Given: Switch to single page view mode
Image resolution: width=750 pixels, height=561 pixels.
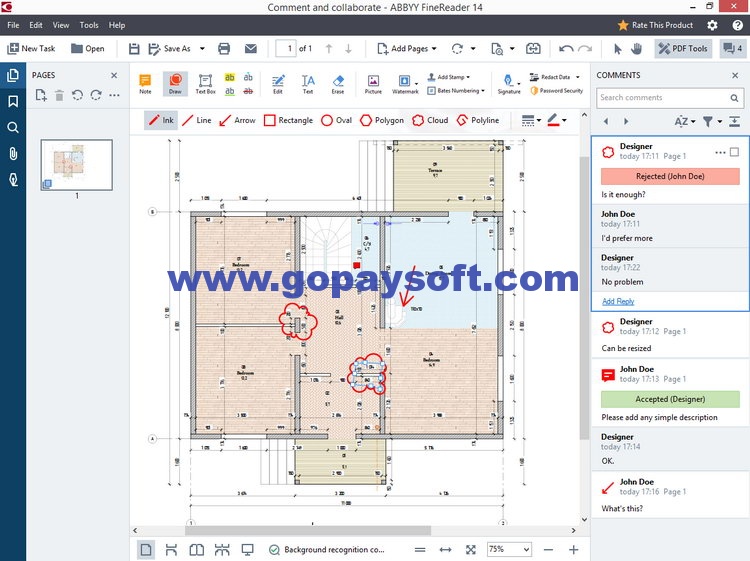Looking at the screenshot, I should coord(146,550).
